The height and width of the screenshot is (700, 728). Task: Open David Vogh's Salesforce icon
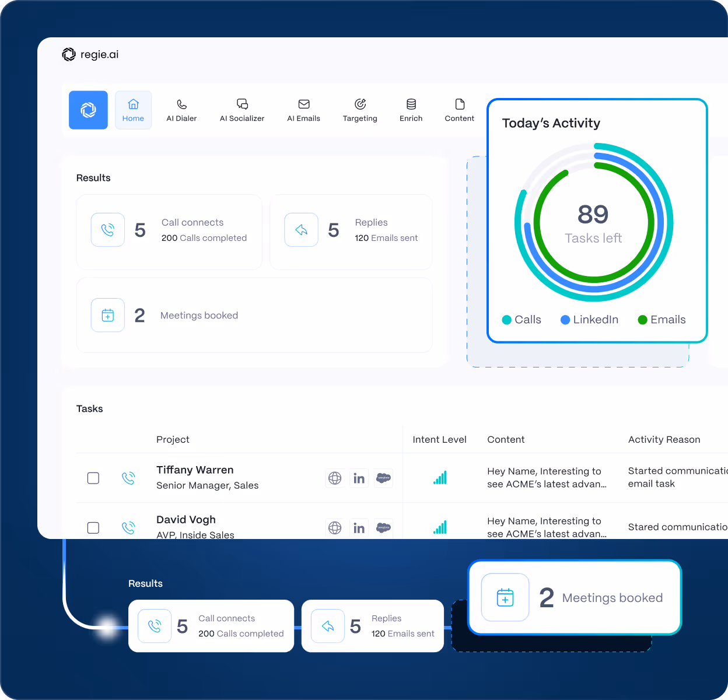(383, 528)
